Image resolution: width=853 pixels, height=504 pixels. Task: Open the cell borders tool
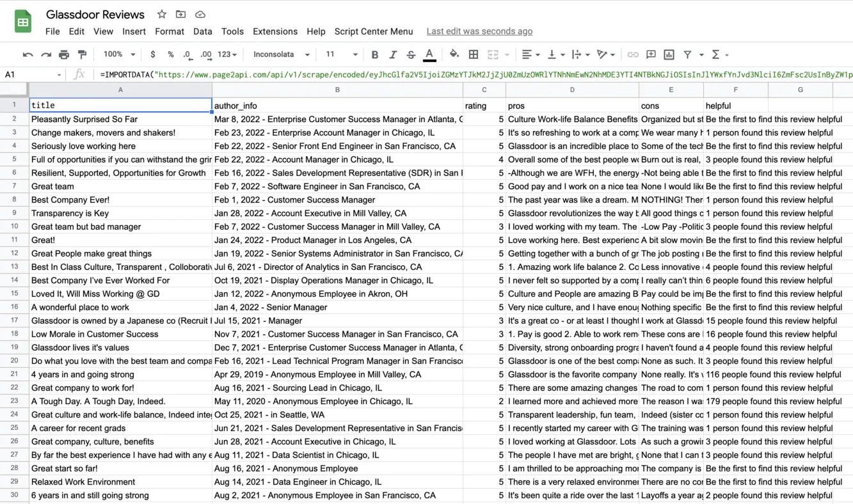coord(474,54)
